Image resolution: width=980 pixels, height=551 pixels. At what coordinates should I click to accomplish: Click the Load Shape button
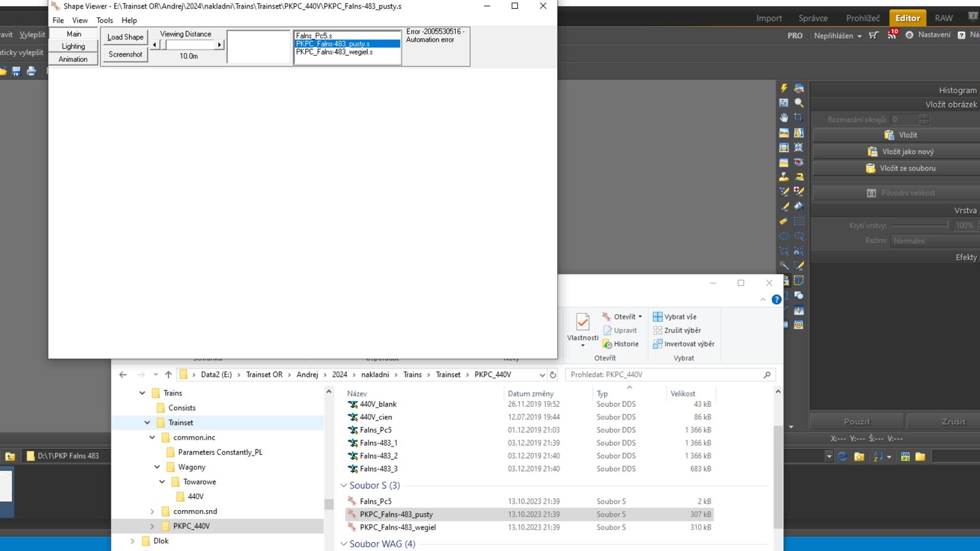(125, 37)
